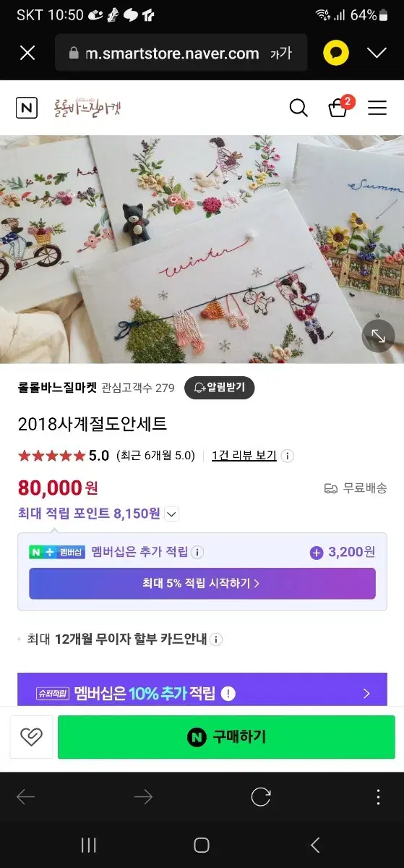Viewport: 404px width, 868px height.
Task: Open the shopping cart with 2 items
Action: 340,107
